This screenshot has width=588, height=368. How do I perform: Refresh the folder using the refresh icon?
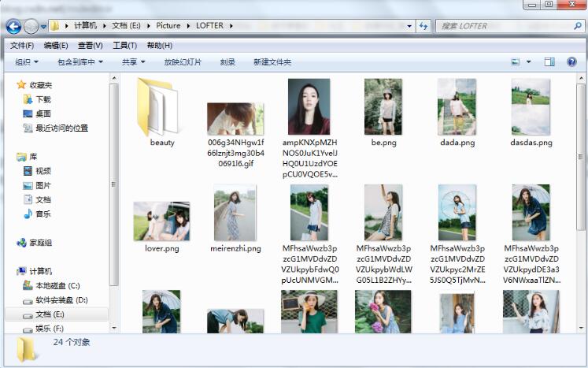point(423,26)
